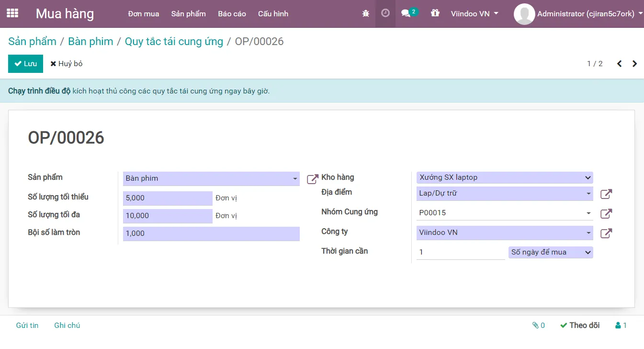This screenshot has height=349, width=644.
Task: Click Ghi chú in the chatter
Action: click(x=67, y=325)
